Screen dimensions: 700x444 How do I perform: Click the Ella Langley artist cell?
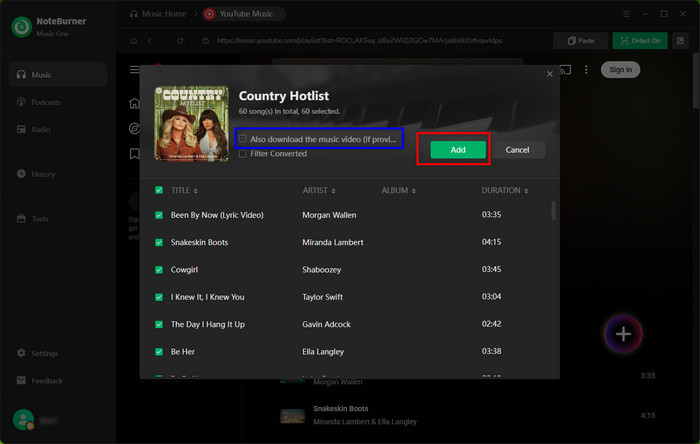(x=323, y=352)
